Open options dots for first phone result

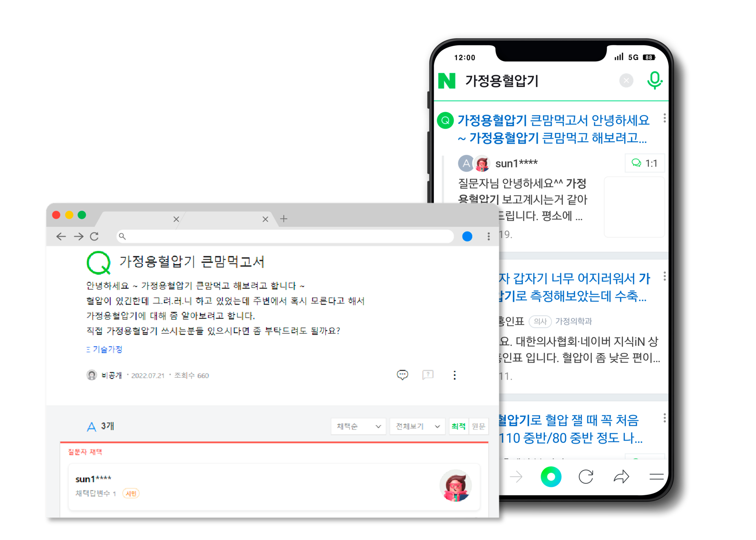click(x=665, y=118)
